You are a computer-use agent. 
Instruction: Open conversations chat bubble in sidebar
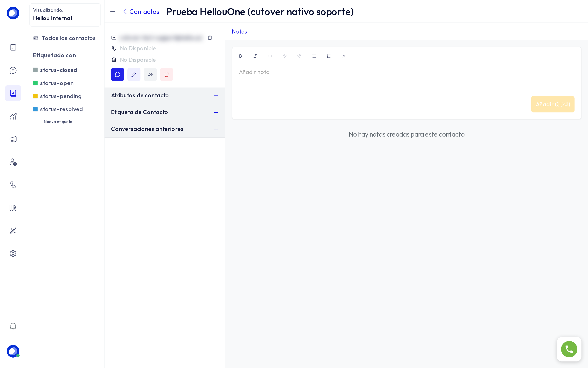(13, 70)
